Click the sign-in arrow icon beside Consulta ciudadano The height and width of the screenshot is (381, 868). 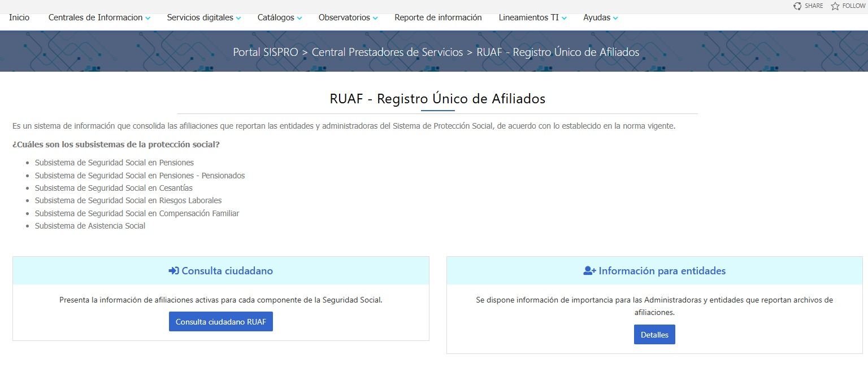pos(172,270)
